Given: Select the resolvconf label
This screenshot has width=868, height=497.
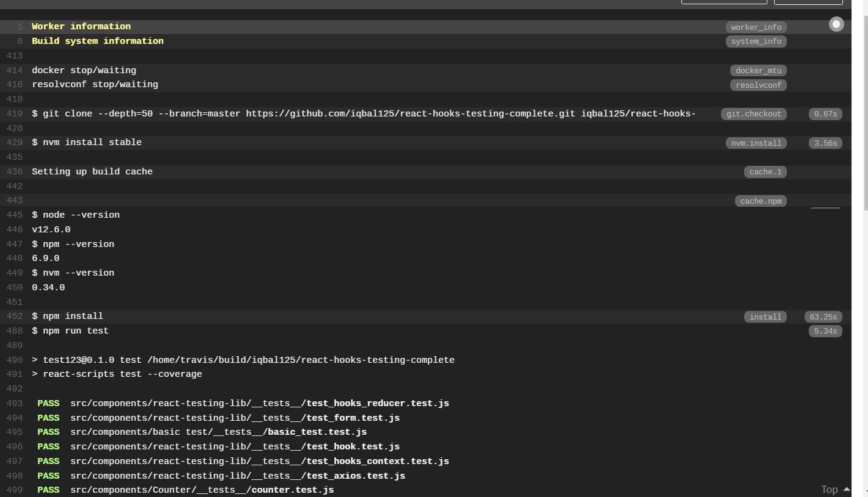Looking at the screenshot, I should pyautogui.click(x=758, y=85).
